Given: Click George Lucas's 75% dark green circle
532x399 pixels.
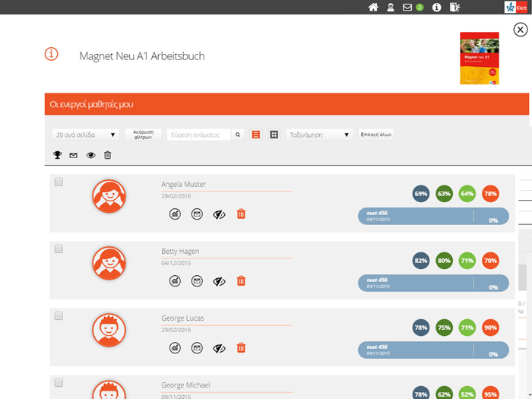Looking at the screenshot, I should point(444,328).
